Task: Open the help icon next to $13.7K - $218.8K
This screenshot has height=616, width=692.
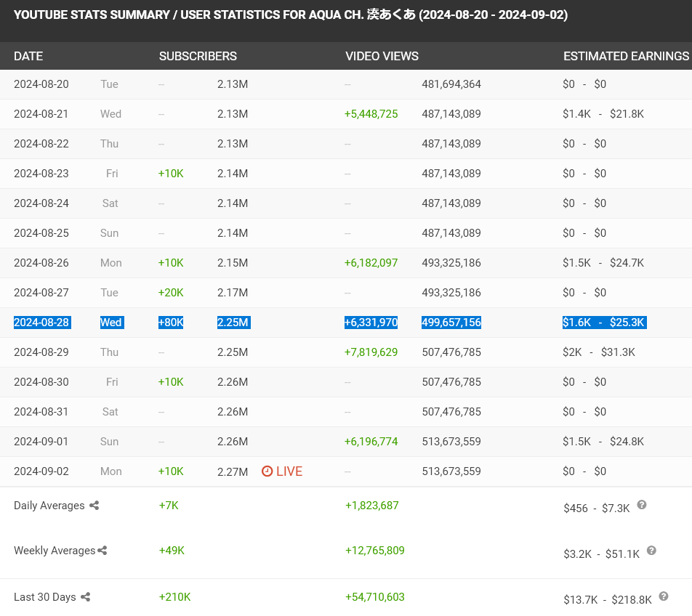Action: click(x=664, y=596)
